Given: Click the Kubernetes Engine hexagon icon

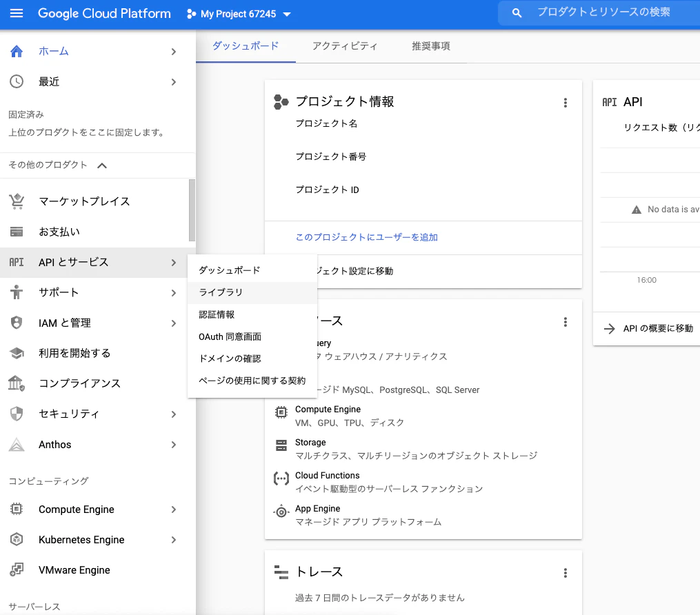Looking at the screenshot, I should click(17, 540).
